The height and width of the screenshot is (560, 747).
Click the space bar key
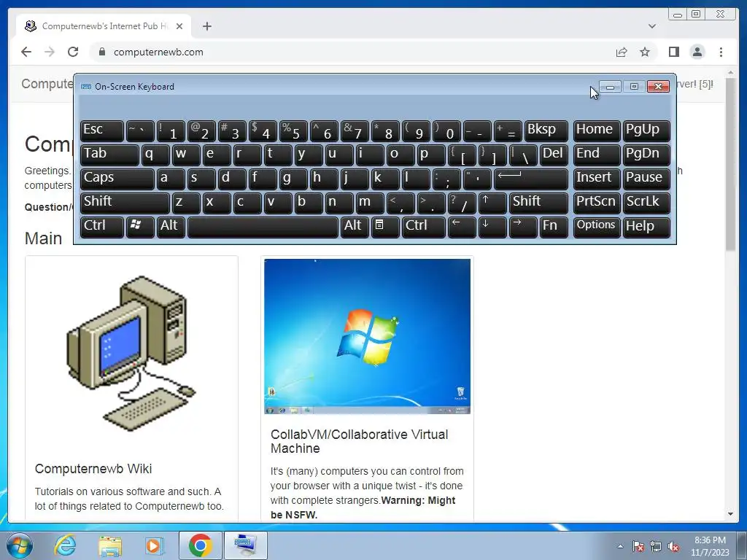point(263,227)
